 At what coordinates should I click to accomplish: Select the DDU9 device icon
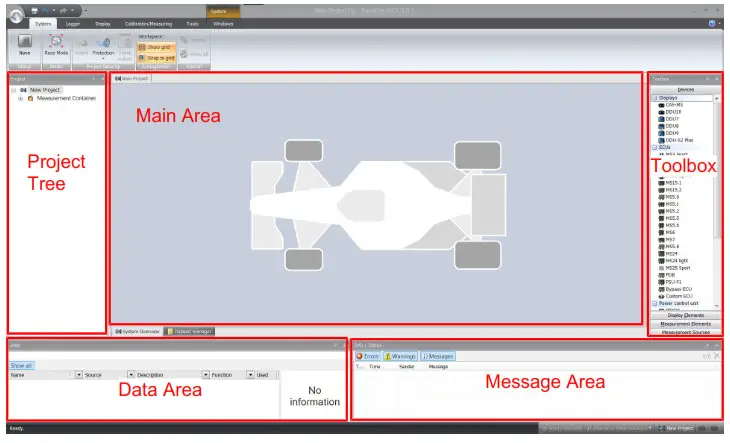pyautogui.click(x=661, y=133)
